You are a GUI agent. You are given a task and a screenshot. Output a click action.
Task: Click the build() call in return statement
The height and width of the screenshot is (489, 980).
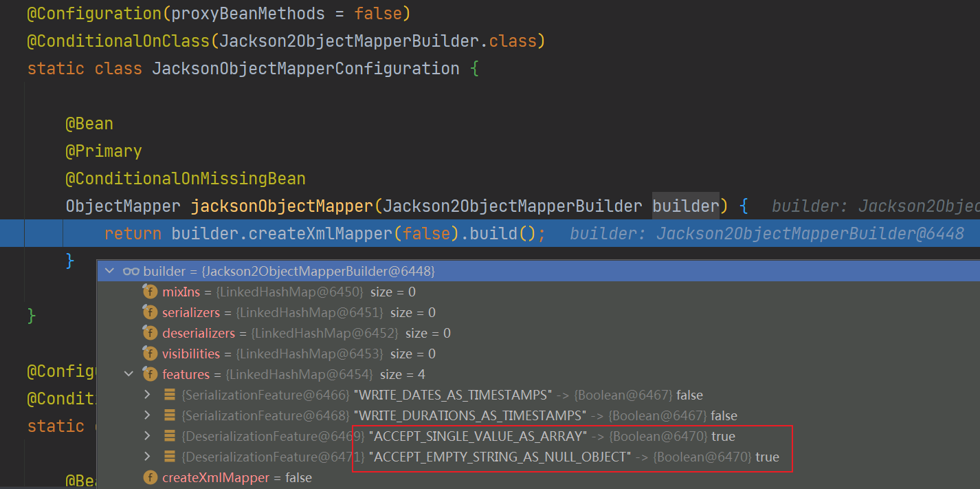click(503, 234)
